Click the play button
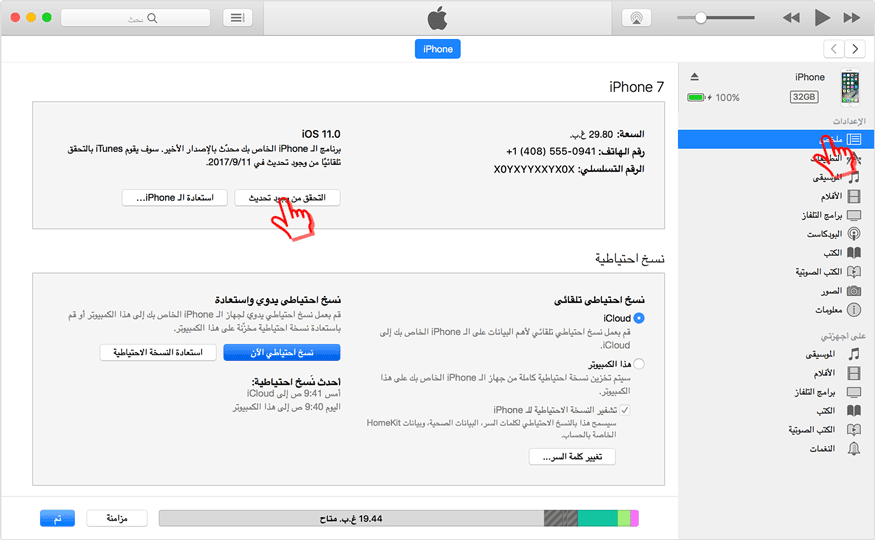The height and width of the screenshot is (540, 875). [x=821, y=18]
